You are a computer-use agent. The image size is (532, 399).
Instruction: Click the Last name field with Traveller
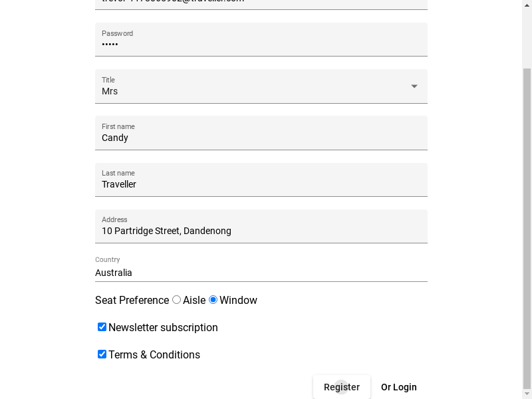coord(261,184)
